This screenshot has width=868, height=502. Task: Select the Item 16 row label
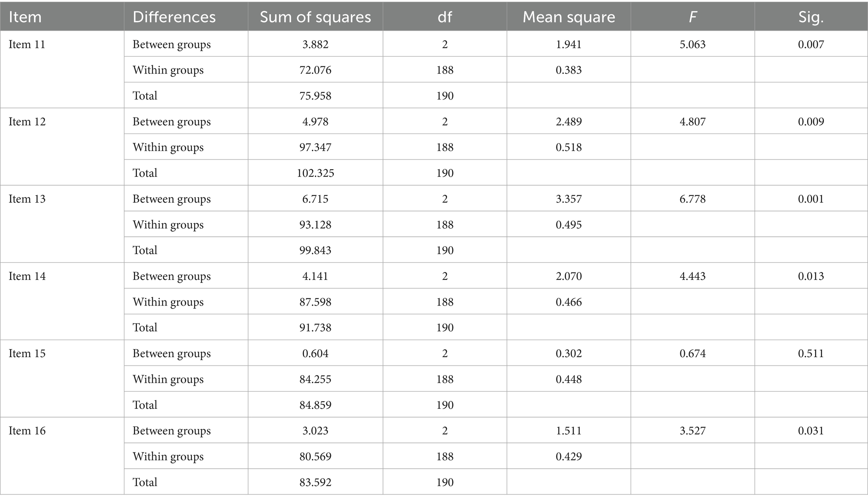tap(27, 430)
